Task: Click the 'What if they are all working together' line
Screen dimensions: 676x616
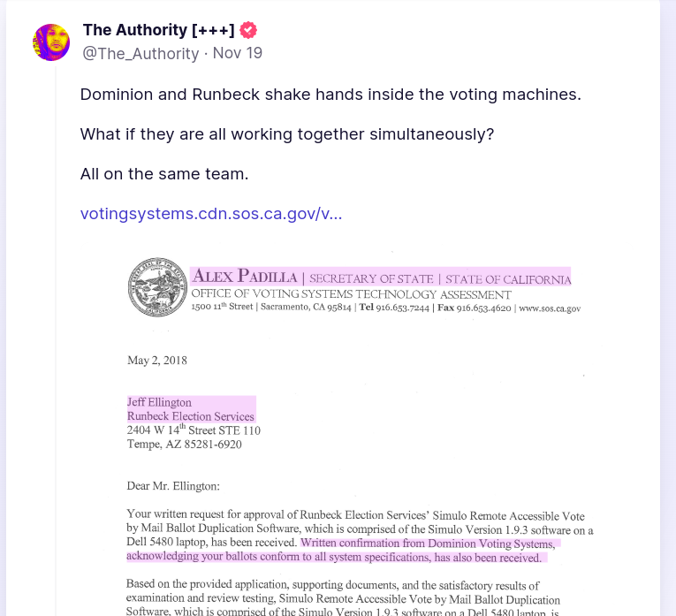Action: tap(287, 133)
